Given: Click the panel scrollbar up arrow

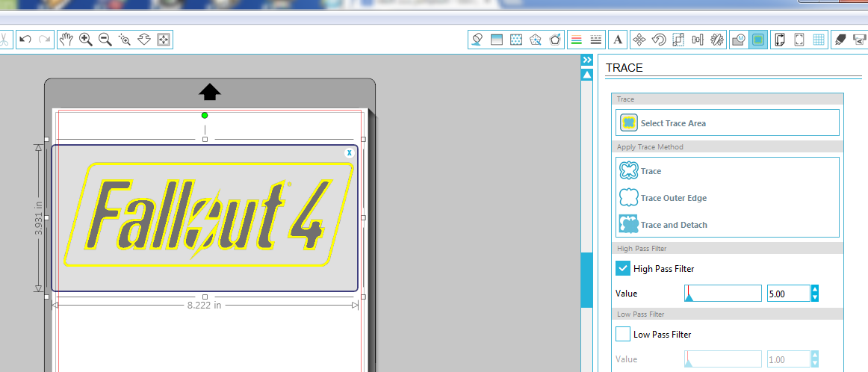Looking at the screenshot, I should click(587, 75).
